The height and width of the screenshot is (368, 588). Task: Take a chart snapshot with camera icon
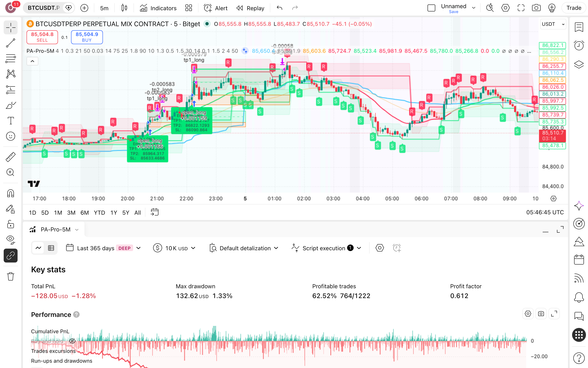point(536,8)
